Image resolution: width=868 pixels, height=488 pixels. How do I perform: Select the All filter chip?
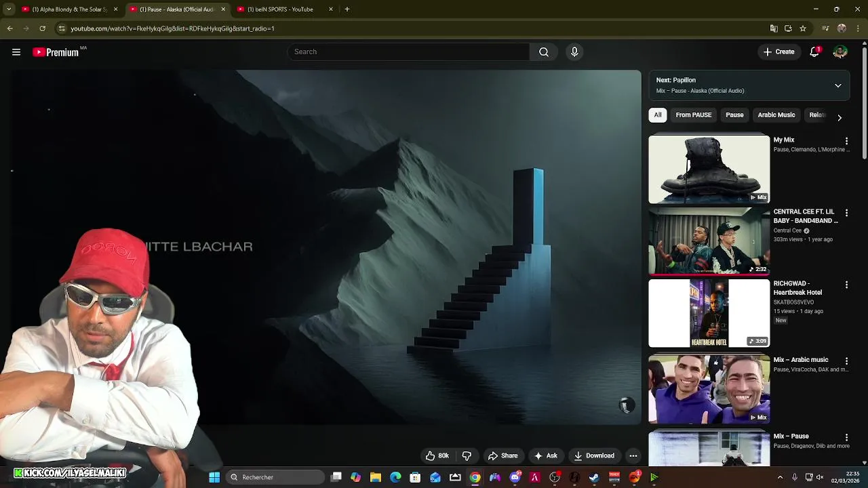(x=658, y=115)
